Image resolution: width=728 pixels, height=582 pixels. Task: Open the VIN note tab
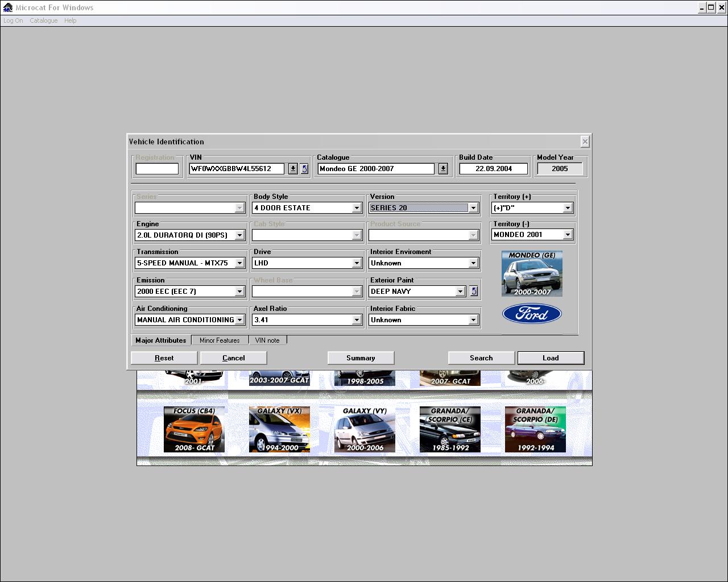click(267, 340)
